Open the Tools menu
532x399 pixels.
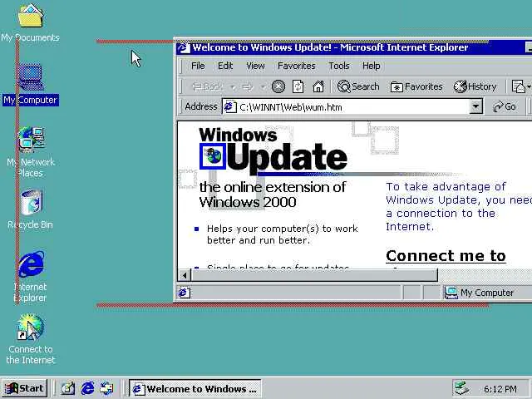338,66
